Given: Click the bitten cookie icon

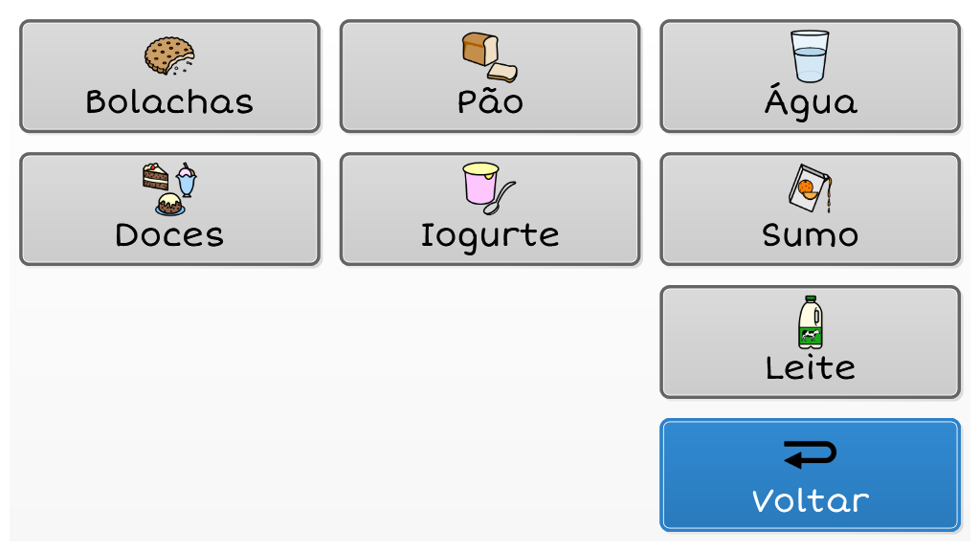Looking at the screenshot, I should tap(169, 56).
